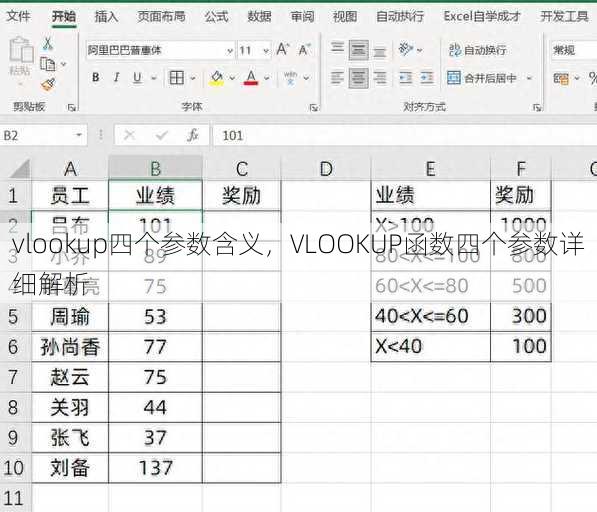Select row 7 header
The image size is (597, 512).
(x=15, y=377)
